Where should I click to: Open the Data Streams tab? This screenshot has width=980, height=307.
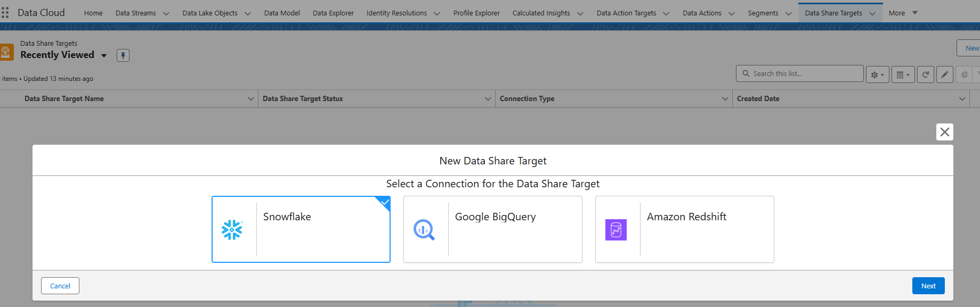click(x=136, y=13)
